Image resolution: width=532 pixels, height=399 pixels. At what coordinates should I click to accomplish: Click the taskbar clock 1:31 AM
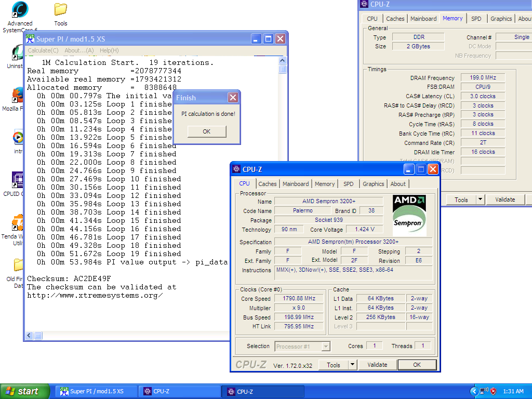pyautogui.click(x=513, y=392)
